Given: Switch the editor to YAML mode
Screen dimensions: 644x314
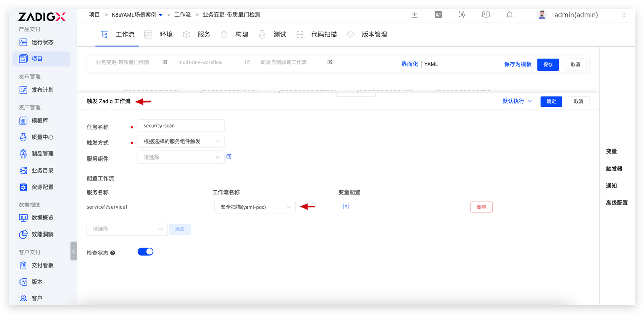Looking at the screenshot, I should pyautogui.click(x=430, y=64).
